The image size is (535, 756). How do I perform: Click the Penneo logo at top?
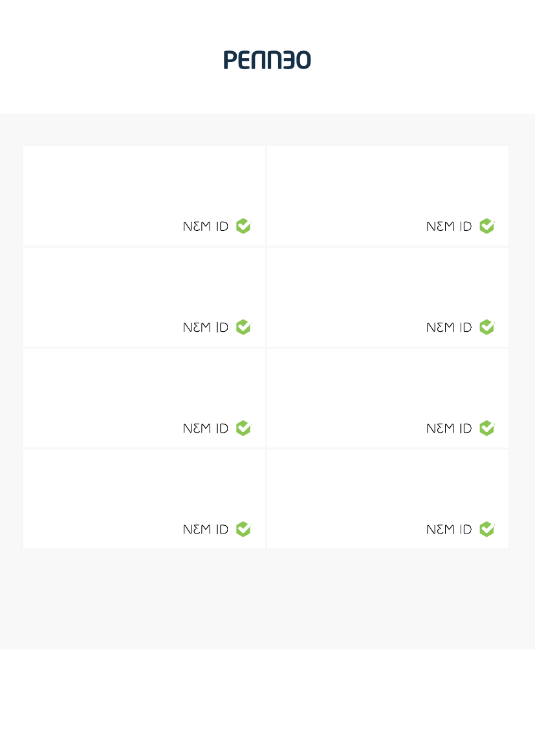coord(267,59)
